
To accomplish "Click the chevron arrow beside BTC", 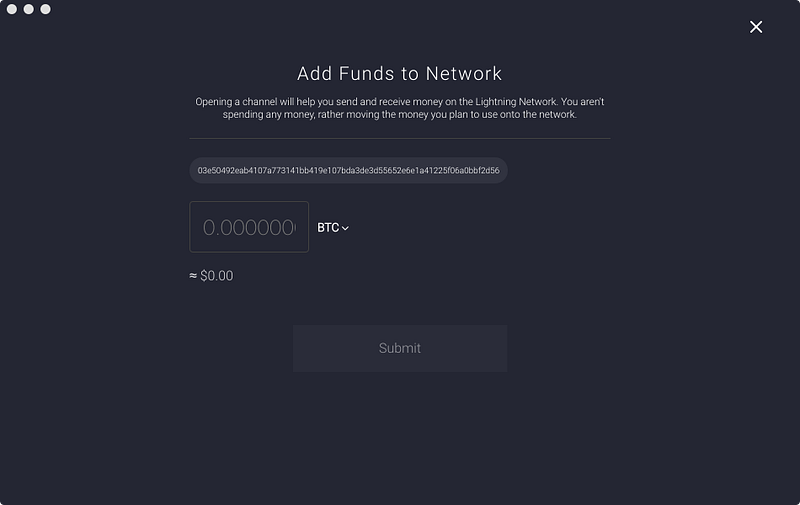I will pyautogui.click(x=346, y=229).
